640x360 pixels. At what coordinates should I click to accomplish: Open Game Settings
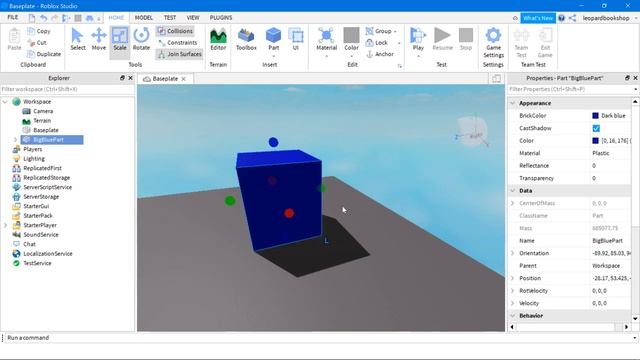click(493, 42)
